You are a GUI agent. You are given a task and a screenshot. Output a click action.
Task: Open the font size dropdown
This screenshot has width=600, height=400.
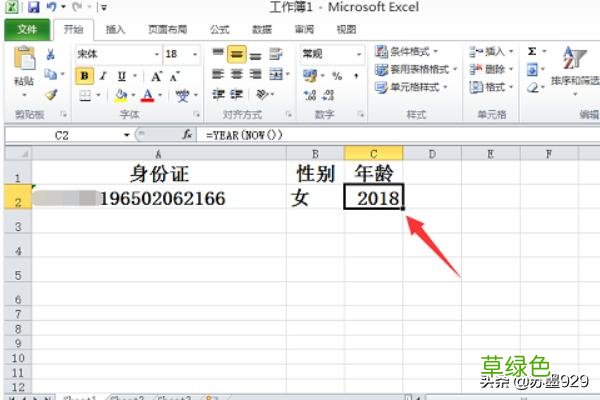(x=196, y=54)
